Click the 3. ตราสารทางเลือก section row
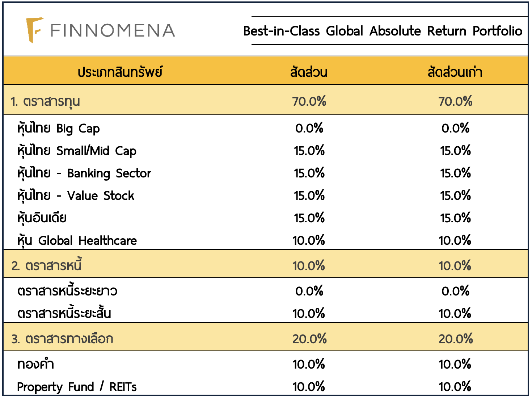The image size is (532, 399). [62, 339]
